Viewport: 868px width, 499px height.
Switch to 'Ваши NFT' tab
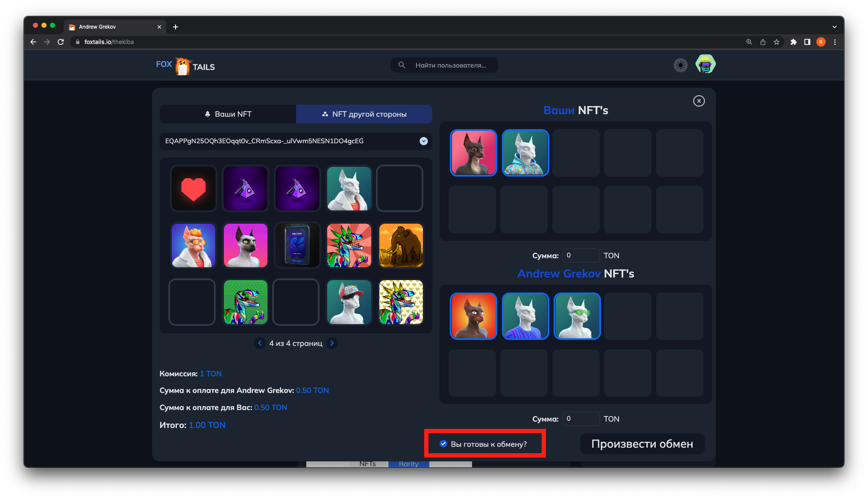point(228,114)
